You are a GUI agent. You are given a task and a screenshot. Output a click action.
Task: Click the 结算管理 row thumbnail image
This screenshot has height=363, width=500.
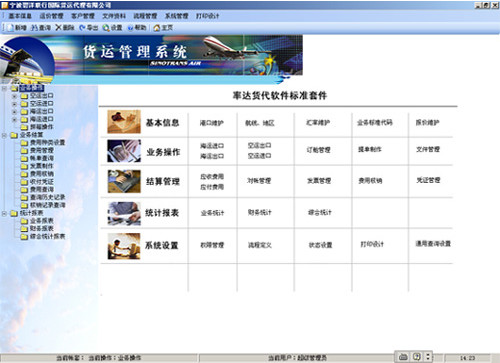tap(124, 181)
